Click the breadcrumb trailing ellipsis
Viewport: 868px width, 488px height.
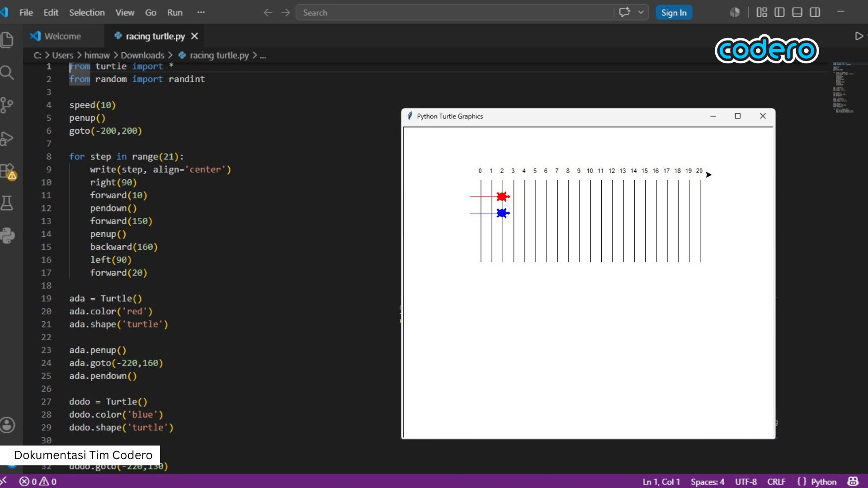click(263, 55)
